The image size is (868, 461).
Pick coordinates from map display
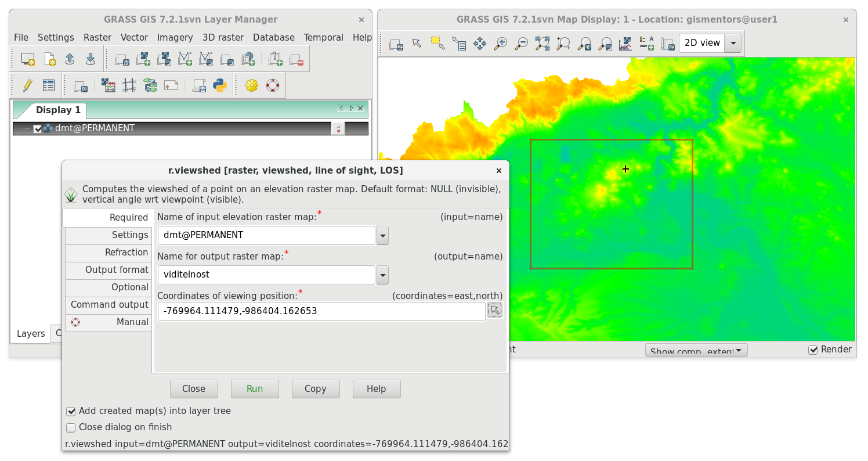tap(494, 311)
